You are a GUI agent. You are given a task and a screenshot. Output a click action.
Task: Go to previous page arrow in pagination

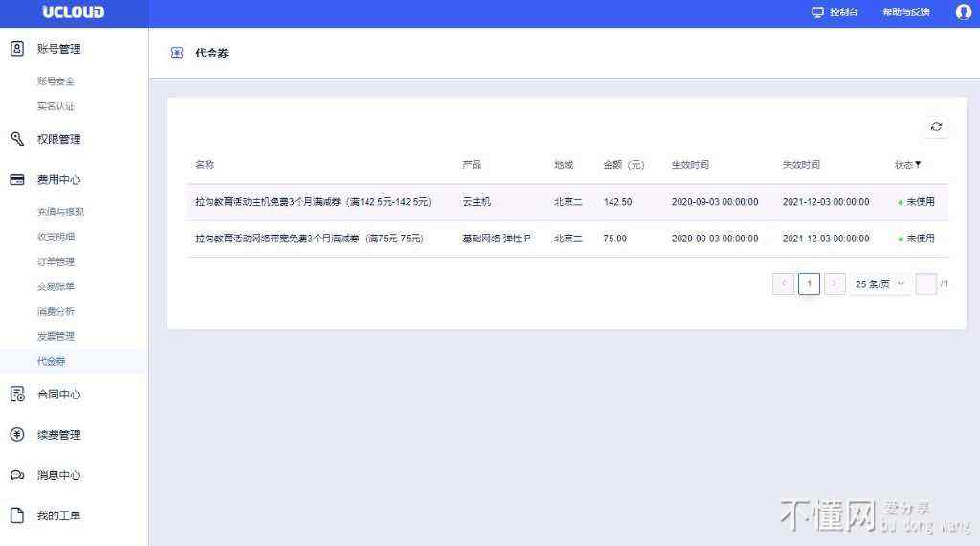(x=783, y=284)
